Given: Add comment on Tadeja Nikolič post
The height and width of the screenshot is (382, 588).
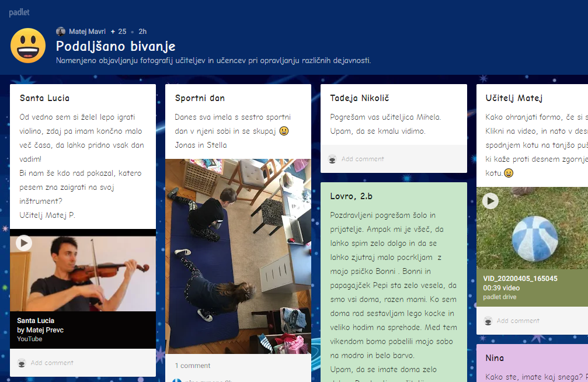Looking at the screenshot, I should click(x=363, y=159).
